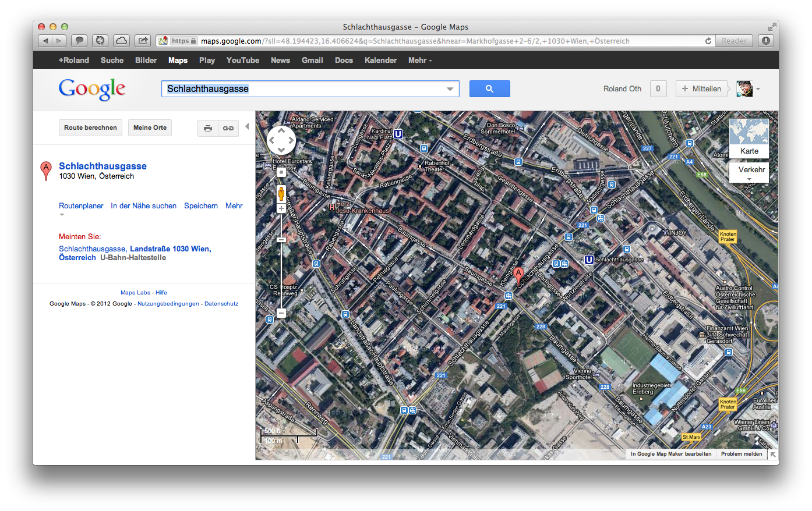812x511 pixels.
Task: Click the Kardinal Nagl Platz U-Bahn icon
Action: 398,134
